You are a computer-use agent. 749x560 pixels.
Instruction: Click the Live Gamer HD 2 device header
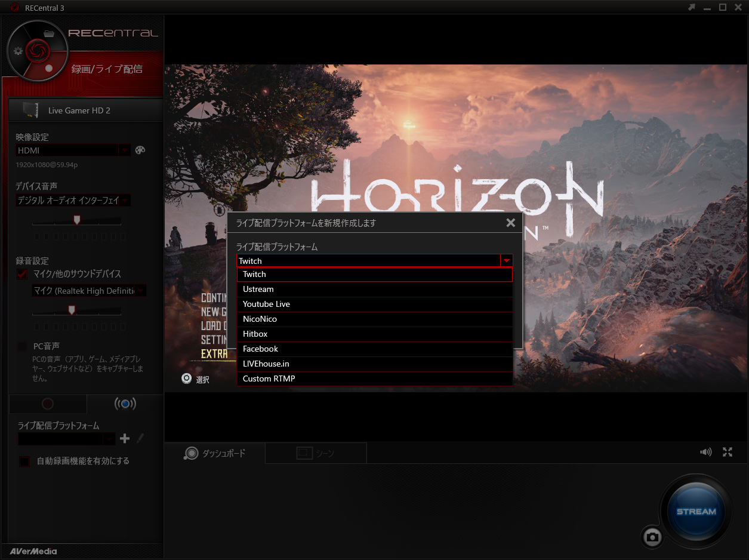(x=86, y=110)
